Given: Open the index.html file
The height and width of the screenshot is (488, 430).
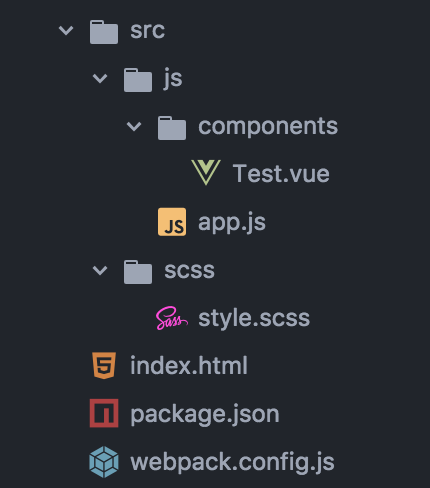Looking at the screenshot, I should click(189, 366).
